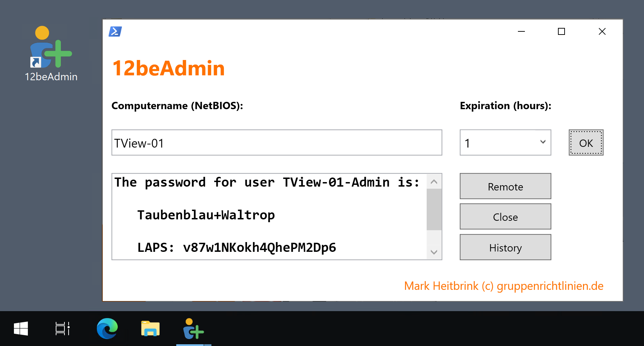The height and width of the screenshot is (346, 644).
Task: Click the output box scrollbar thumb
Action: tap(434, 210)
